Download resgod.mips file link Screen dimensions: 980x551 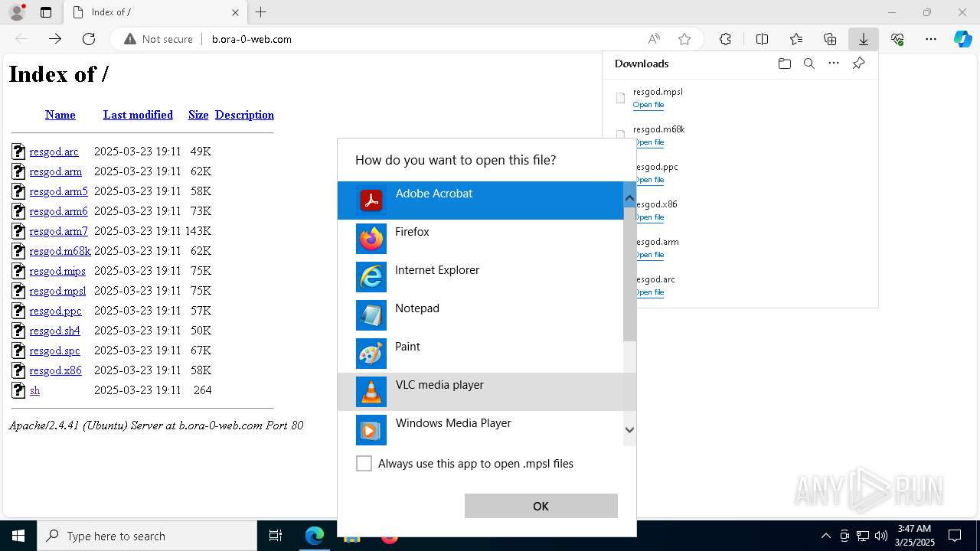point(57,271)
